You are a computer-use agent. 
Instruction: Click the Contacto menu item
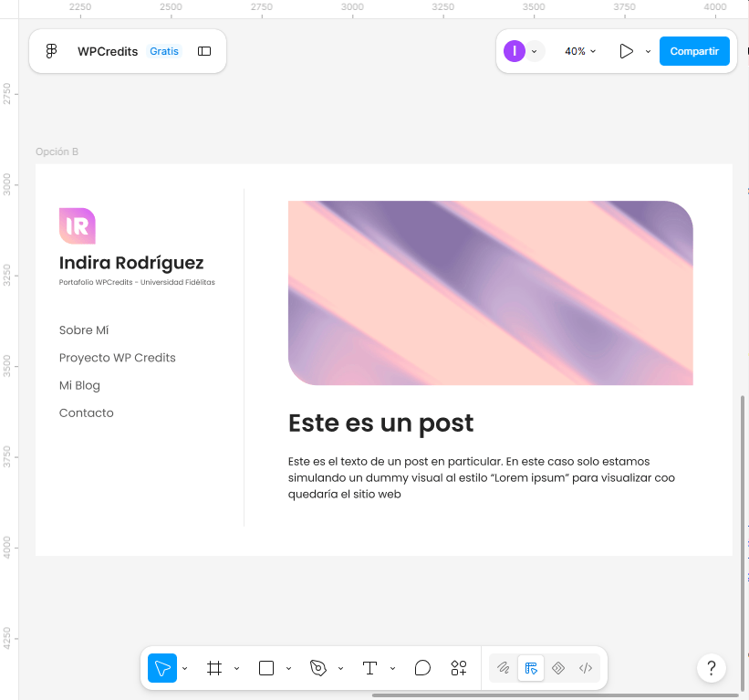pyautogui.click(x=87, y=413)
